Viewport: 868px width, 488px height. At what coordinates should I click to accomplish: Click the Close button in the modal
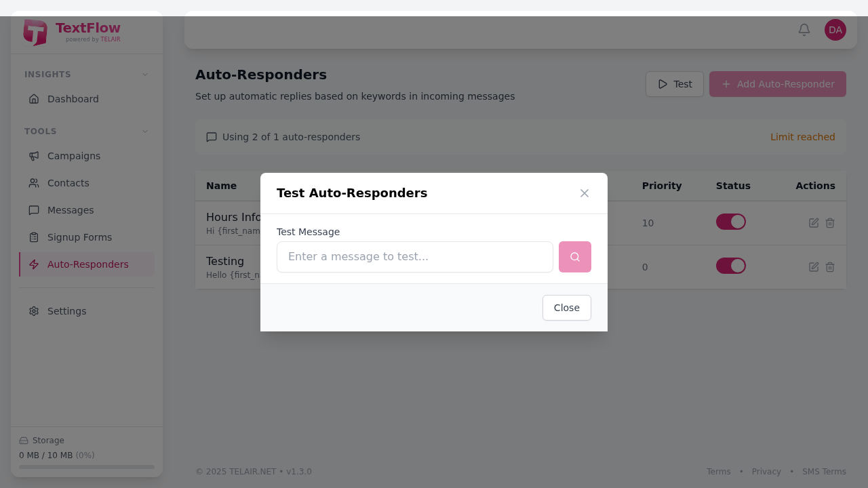[x=566, y=308]
